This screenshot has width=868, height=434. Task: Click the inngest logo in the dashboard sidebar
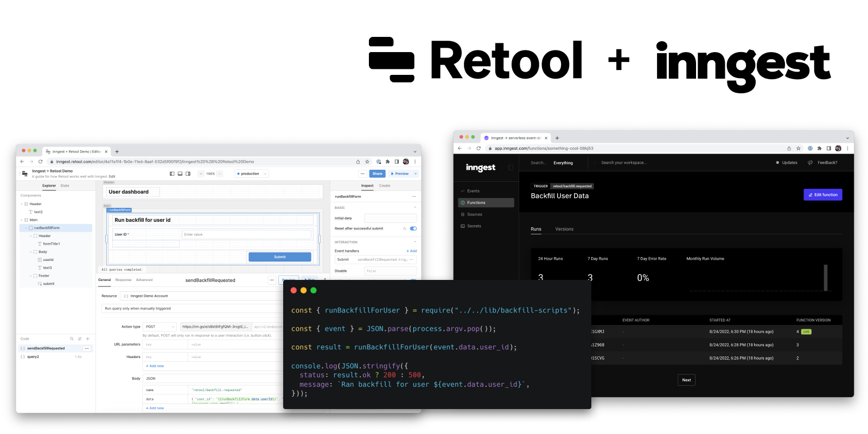pos(481,168)
